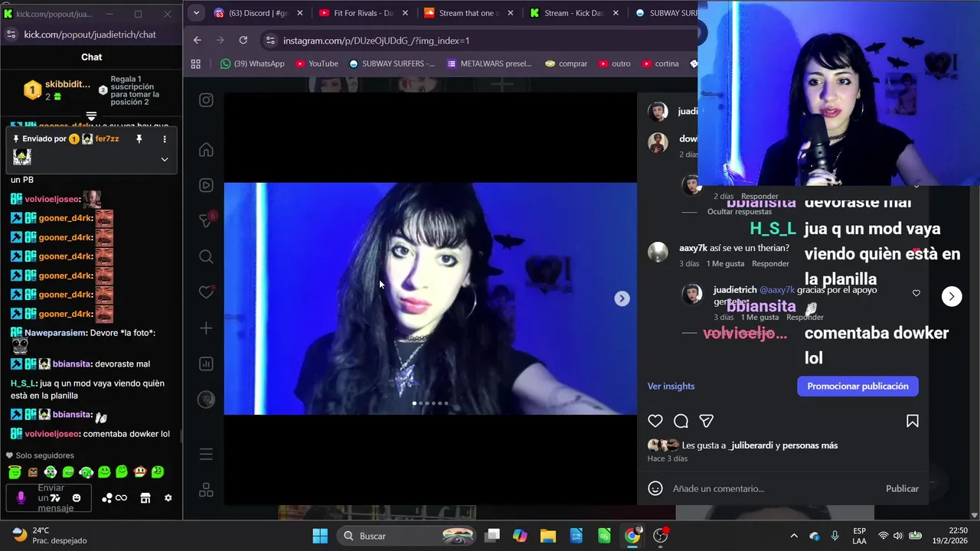
Task: Open _juliberardi profile in likes line
Action: pyautogui.click(x=751, y=445)
